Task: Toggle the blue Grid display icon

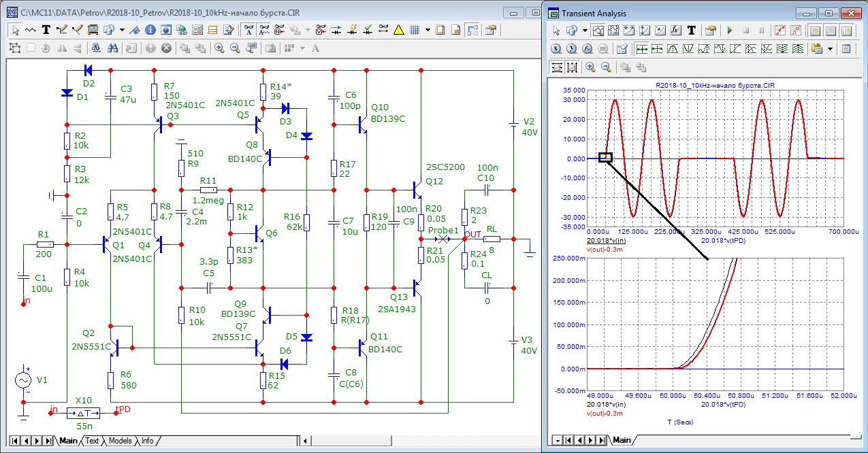Action: click(414, 30)
